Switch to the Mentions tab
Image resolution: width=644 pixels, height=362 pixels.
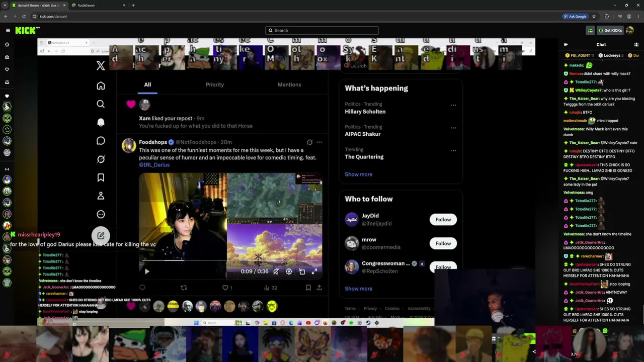[289, 84]
